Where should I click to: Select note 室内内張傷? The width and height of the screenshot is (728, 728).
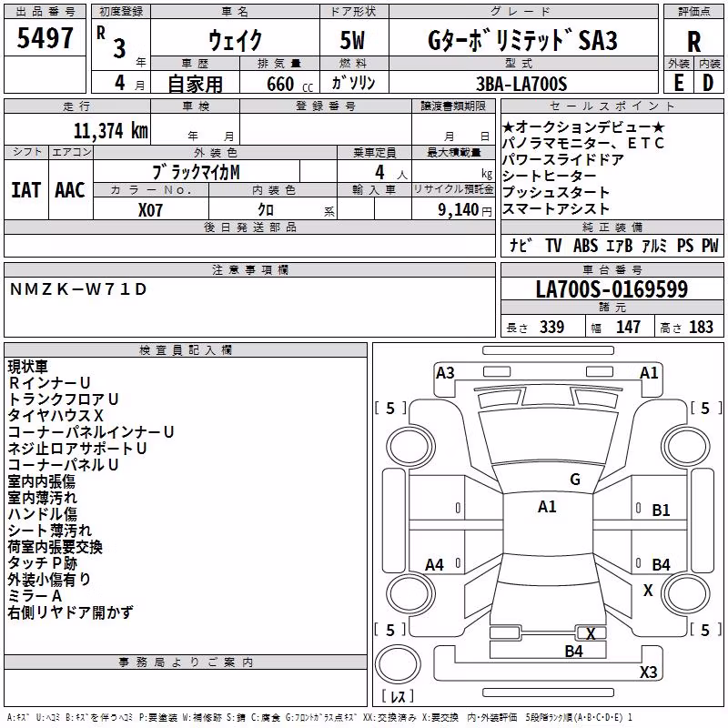click(x=42, y=481)
